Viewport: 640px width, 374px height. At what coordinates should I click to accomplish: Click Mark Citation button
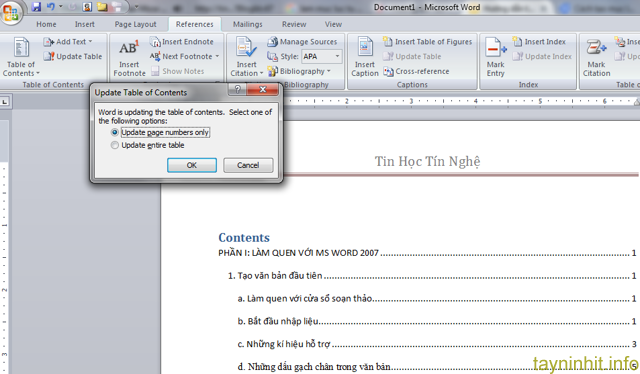click(596, 57)
